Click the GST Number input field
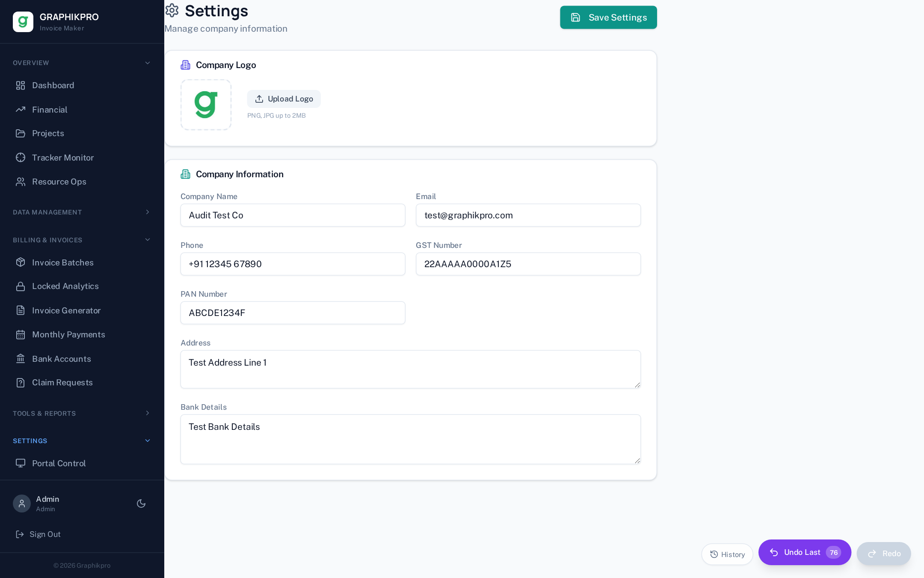Viewport: 924px width, 578px height. click(528, 264)
